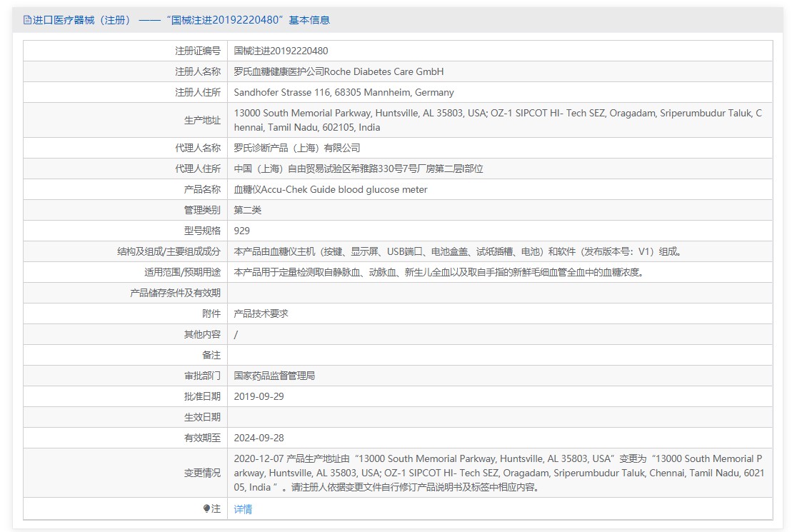The height and width of the screenshot is (532, 807).
Task: Select the slash value in 其他内容 row
Action: 236,334
